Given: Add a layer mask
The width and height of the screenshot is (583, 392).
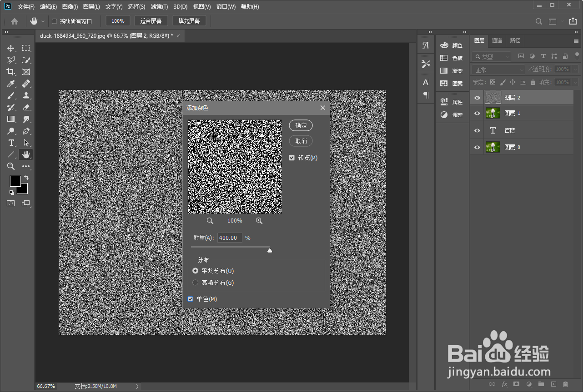Looking at the screenshot, I should [x=516, y=384].
